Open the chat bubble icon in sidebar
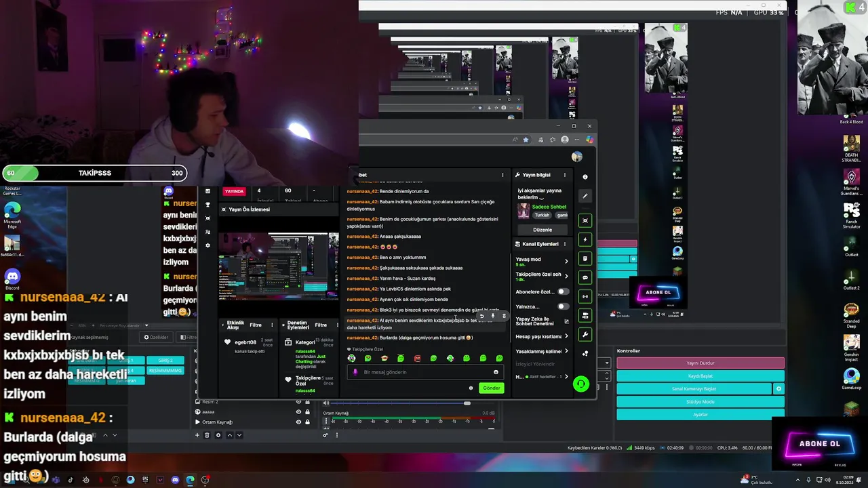The image size is (868, 488). pos(585,277)
